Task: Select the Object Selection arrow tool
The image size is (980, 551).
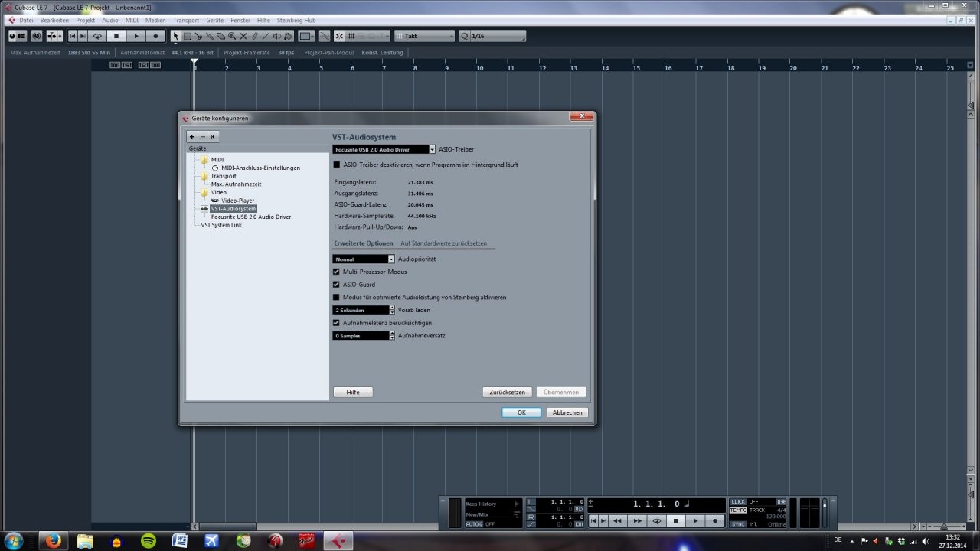Action: (x=175, y=36)
